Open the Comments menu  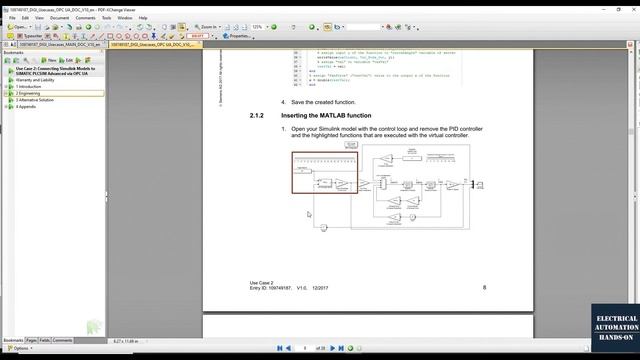tap(85, 18)
